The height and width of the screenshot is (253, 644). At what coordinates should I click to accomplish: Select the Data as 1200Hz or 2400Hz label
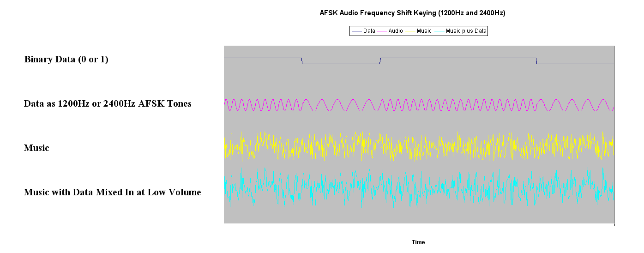(108, 104)
